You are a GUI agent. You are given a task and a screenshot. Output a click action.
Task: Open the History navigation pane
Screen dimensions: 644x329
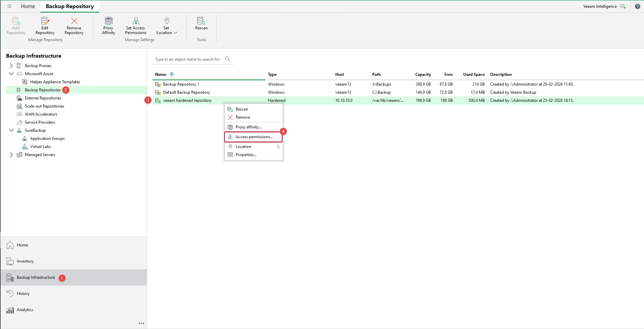click(74, 294)
